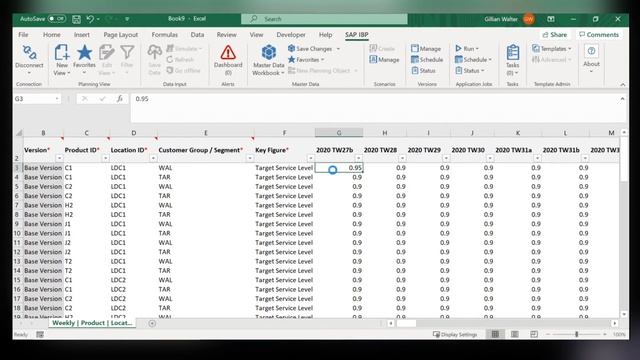Open the 2020 TW27b filter dropdown
The height and width of the screenshot is (360, 640).
pyautogui.click(x=358, y=158)
